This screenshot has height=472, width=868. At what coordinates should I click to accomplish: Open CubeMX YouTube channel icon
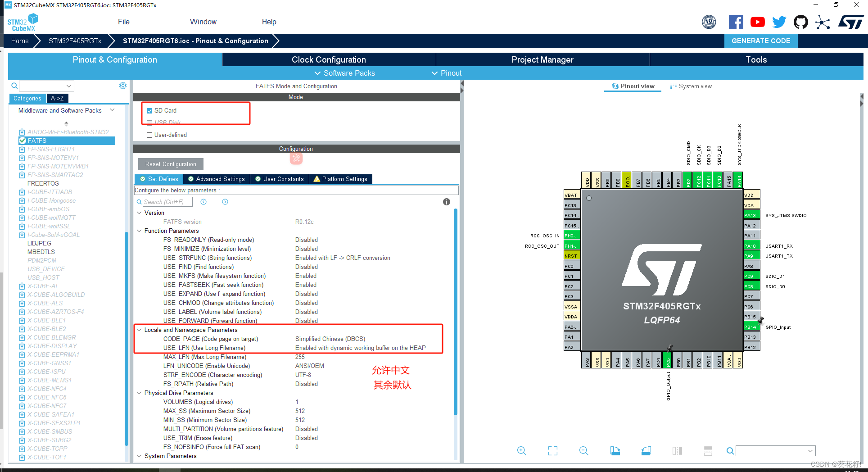[758, 21]
